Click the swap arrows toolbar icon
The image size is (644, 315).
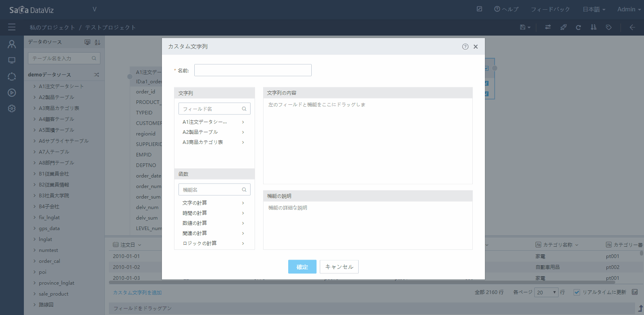(x=548, y=27)
